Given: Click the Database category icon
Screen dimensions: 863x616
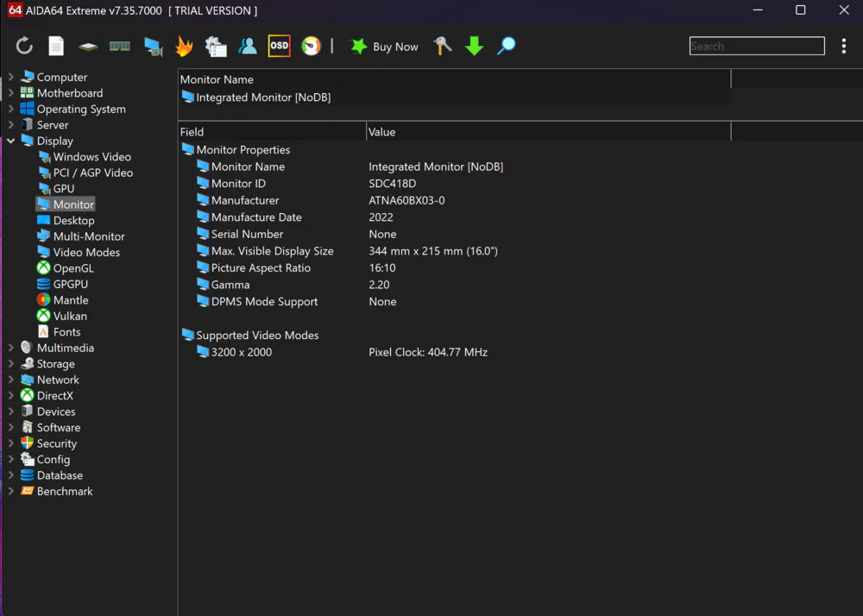Looking at the screenshot, I should click(27, 475).
